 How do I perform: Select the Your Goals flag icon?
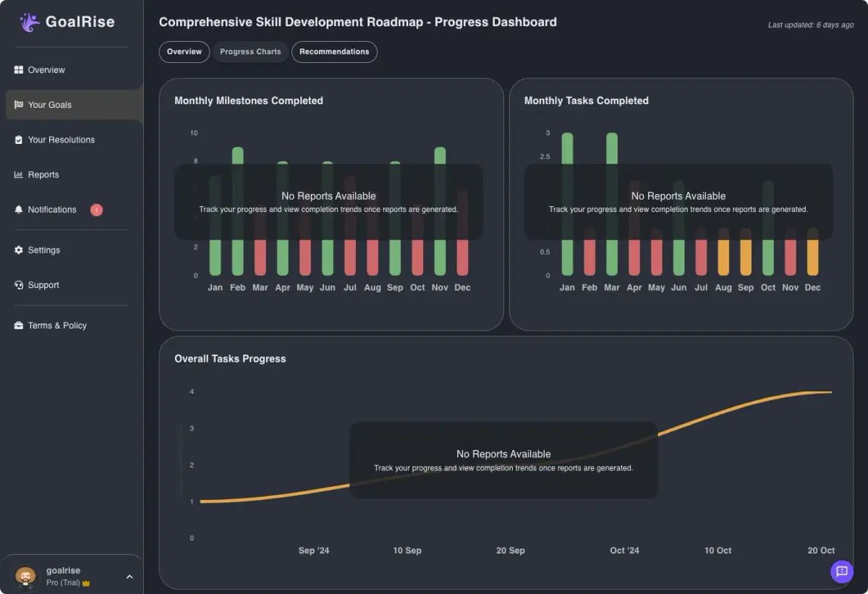tap(19, 105)
